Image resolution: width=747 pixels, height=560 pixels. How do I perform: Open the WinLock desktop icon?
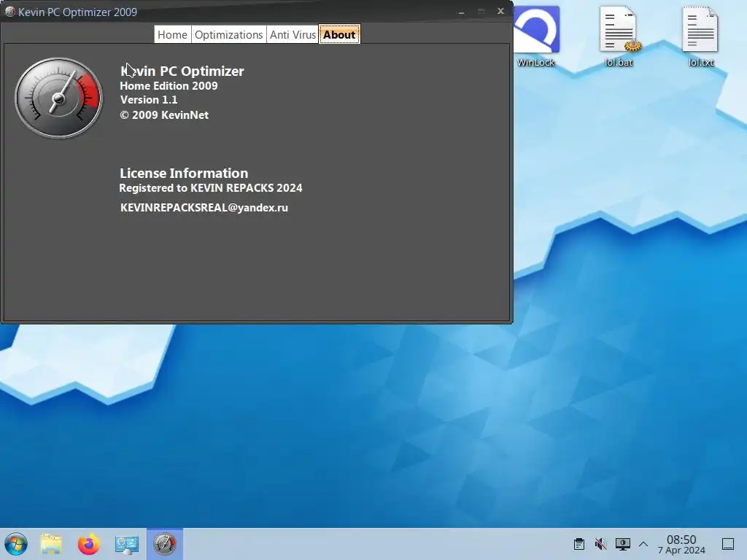[x=536, y=37]
